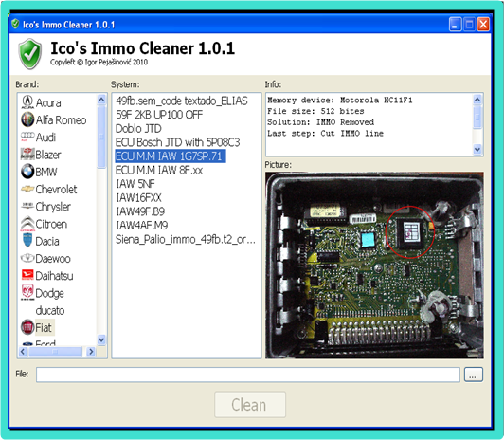This screenshot has width=504, height=440.
Task: Select the Audi rings logo icon
Action: pos(27,137)
